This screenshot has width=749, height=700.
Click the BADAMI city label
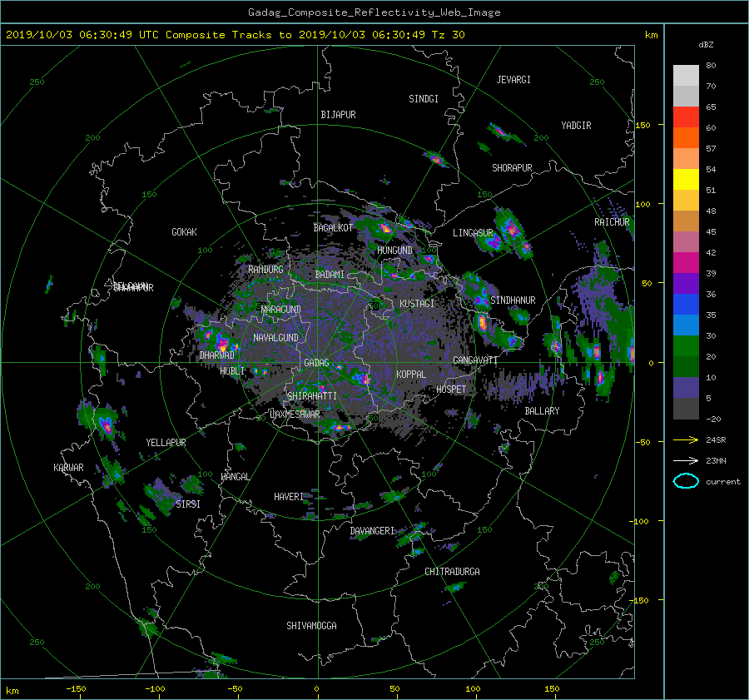click(330, 275)
